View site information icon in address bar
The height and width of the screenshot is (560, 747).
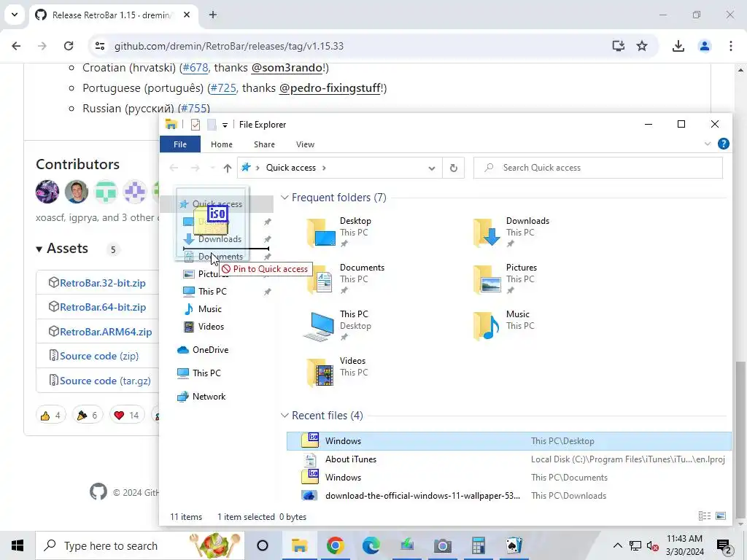point(100,46)
